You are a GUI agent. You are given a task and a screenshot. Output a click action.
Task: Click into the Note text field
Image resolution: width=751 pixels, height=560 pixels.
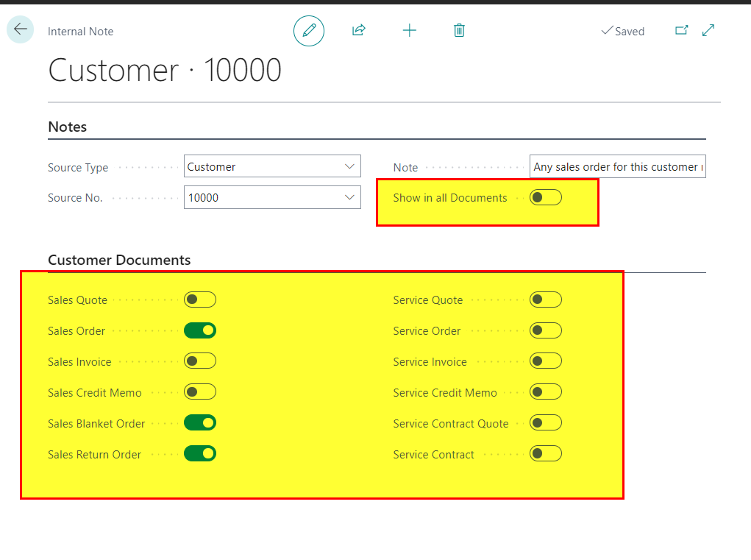[x=617, y=167]
